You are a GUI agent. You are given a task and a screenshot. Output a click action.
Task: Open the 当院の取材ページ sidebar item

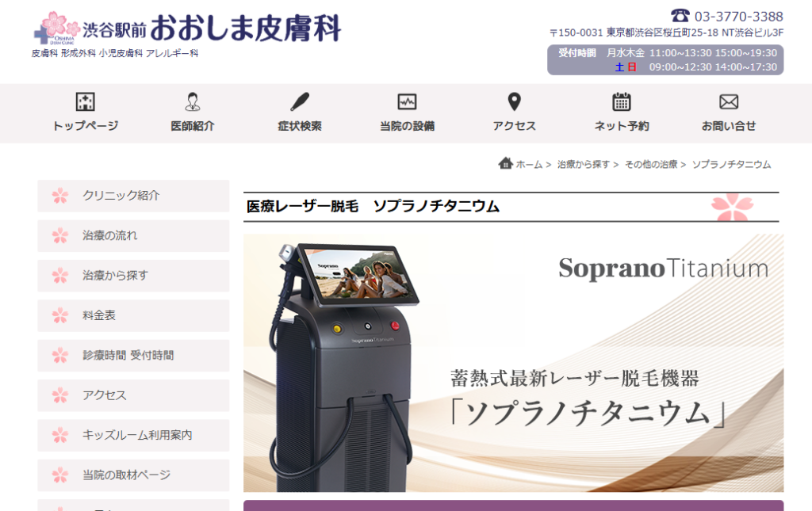133,475
